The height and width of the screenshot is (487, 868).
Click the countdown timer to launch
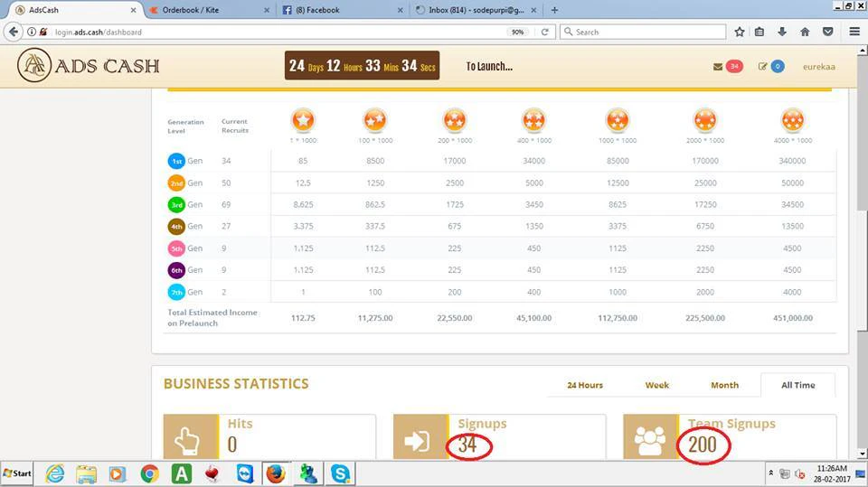(362, 66)
